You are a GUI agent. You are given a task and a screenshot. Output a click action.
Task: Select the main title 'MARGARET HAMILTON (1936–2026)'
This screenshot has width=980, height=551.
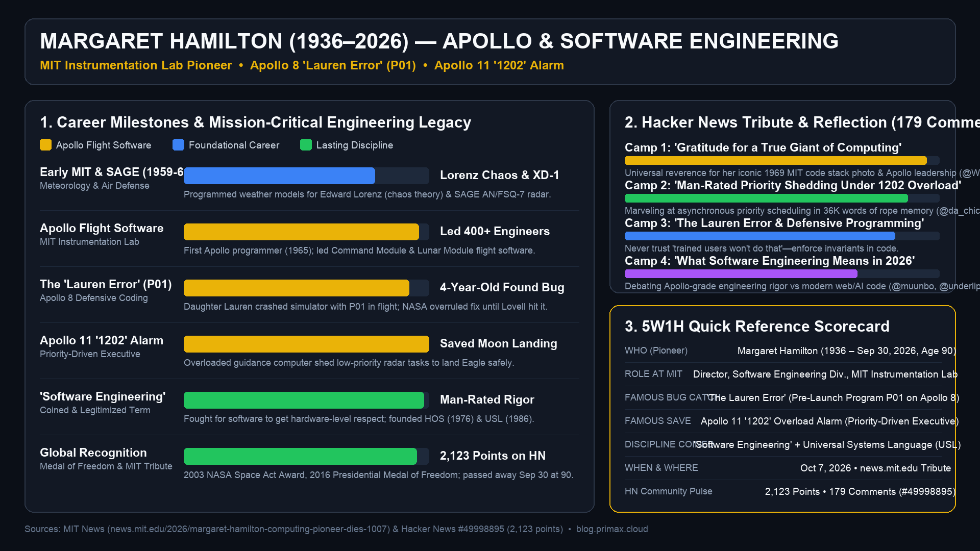click(x=225, y=41)
